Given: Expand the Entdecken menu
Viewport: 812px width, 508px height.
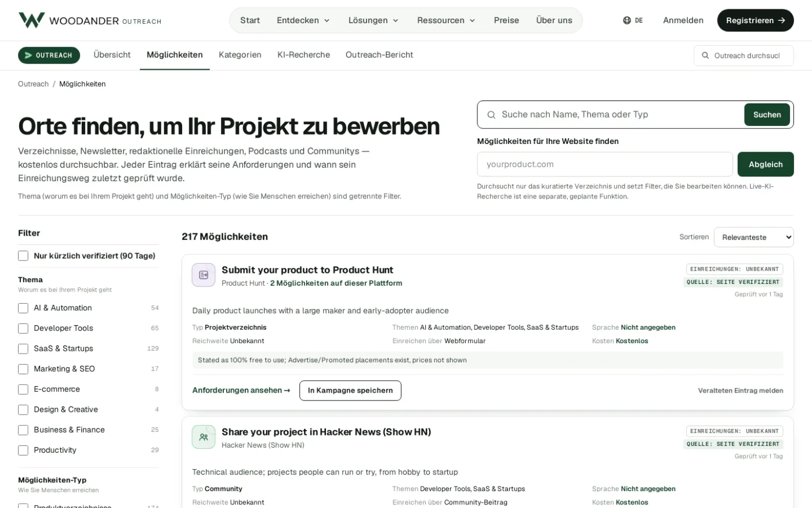Looking at the screenshot, I should [x=303, y=20].
